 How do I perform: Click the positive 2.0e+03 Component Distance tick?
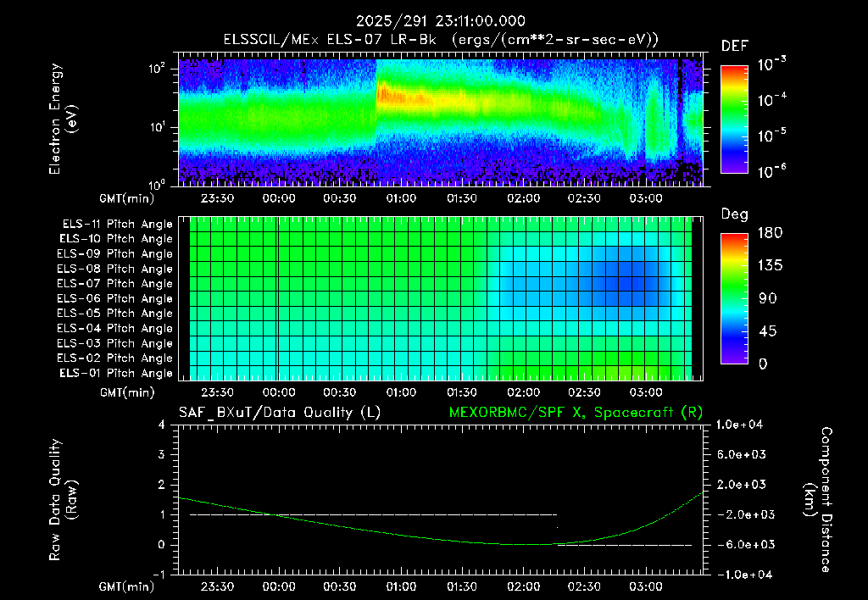click(742, 484)
